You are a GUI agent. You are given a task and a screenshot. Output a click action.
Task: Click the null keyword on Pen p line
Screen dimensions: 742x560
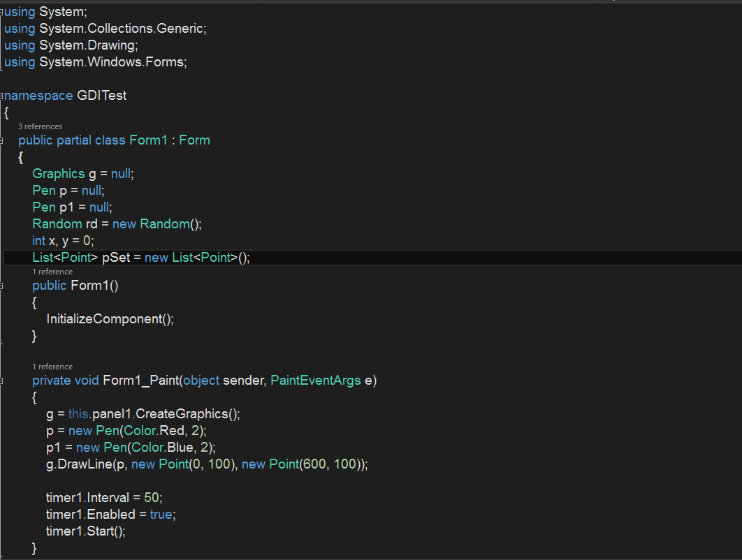coord(91,190)
